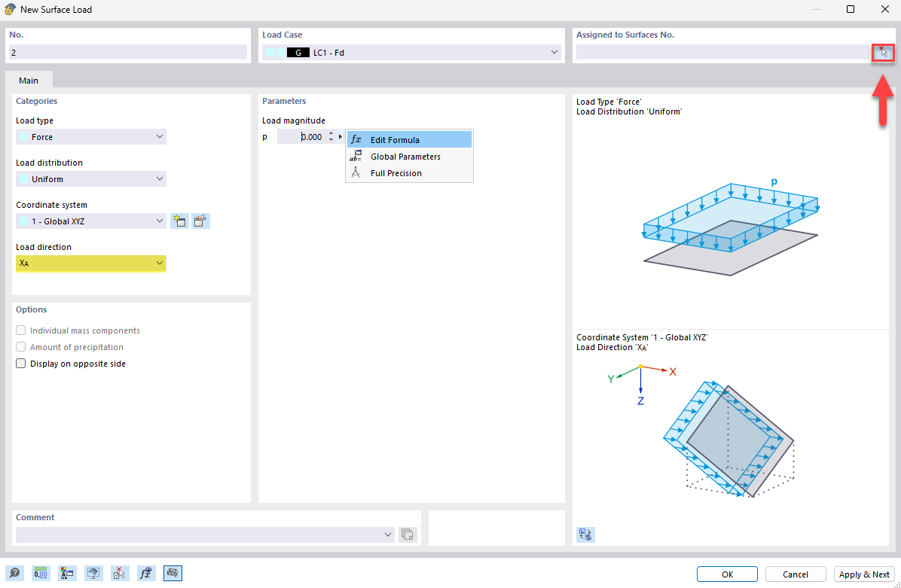Choose Full Precision in the popup menu
Viewport: 901px width, 588px height.
(396, 173)
